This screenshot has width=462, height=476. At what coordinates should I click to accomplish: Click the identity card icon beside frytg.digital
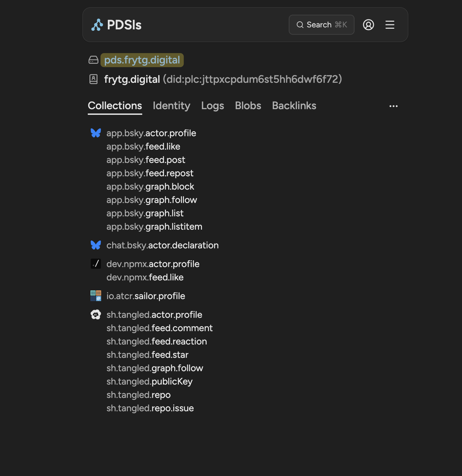(x=93, y=79)
